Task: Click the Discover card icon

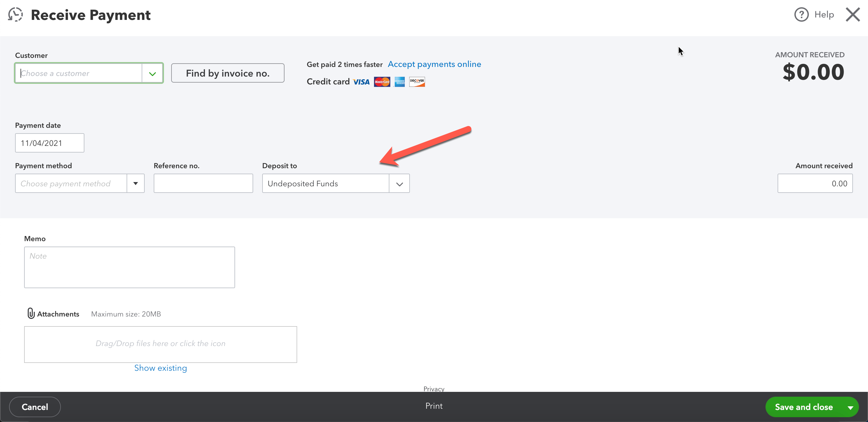Action: click(417, 82)
